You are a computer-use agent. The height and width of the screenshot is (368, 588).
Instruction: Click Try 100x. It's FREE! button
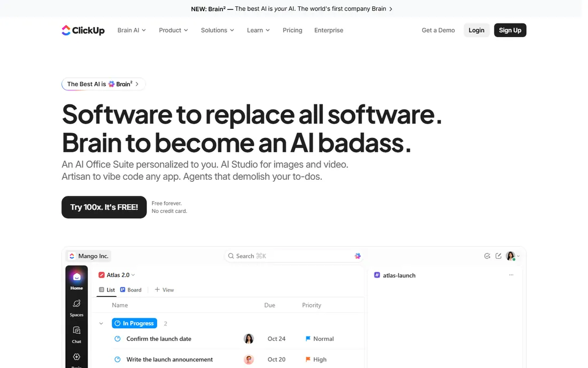pyautogui.click(x=104, y=207)
